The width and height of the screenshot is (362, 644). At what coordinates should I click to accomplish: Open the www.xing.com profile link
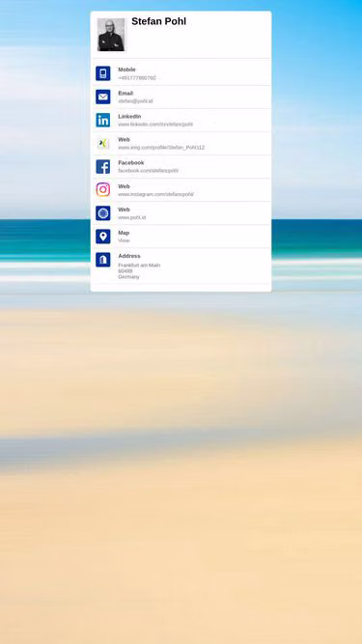161,148
